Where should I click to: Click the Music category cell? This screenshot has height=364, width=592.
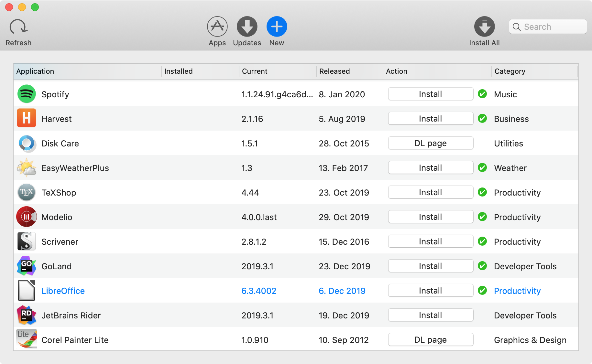pyautogui.click(x=505, y=94)
